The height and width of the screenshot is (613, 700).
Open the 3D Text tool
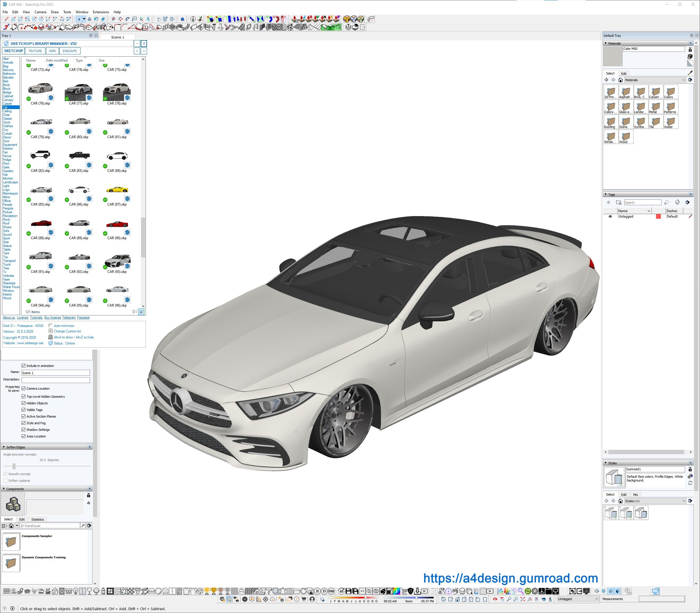point(148,19)
